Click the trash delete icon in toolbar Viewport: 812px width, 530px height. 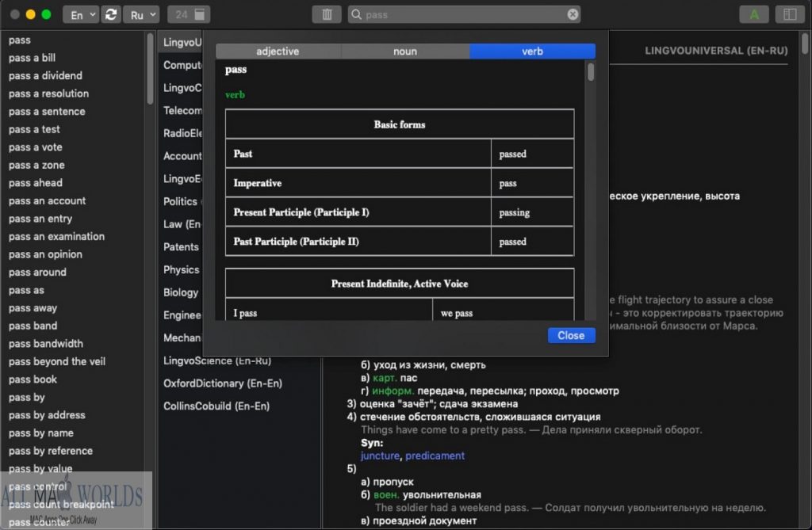[x=327, y=14]
